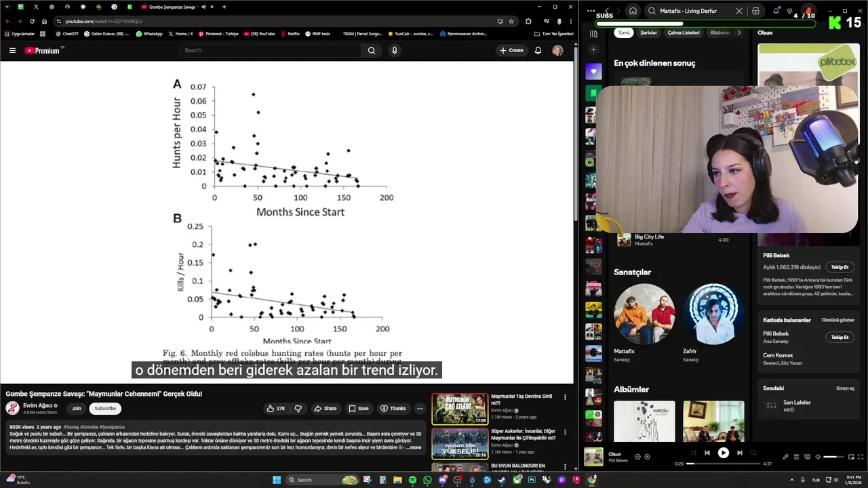Click the YouTube search magnifier button
Screen dimensions: 868x488
click(x=372, y=50)
